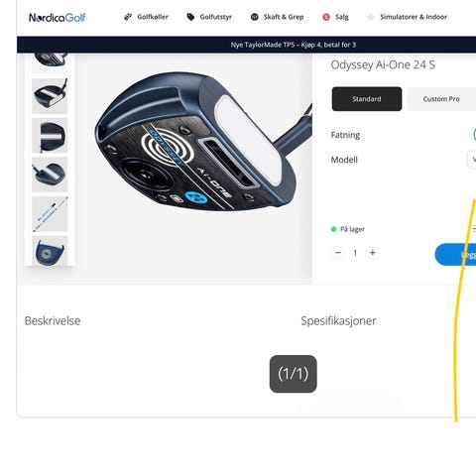The image size is (476, 476).
Task: Increase quantity with the plus button
Action: [373, 253]
